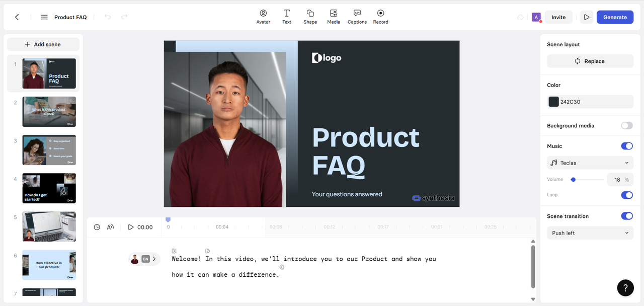Click the marker above 'difference' line
The width and height of the screenshot is (644, 306).
[x=282, y=267]
